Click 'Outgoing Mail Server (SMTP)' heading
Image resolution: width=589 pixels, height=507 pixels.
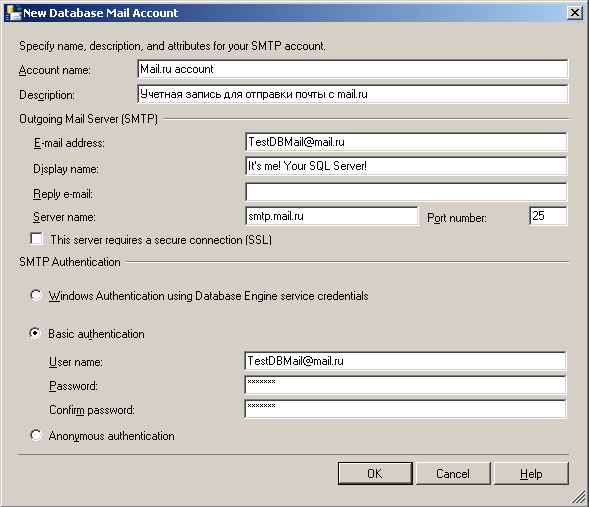point(89,119)
